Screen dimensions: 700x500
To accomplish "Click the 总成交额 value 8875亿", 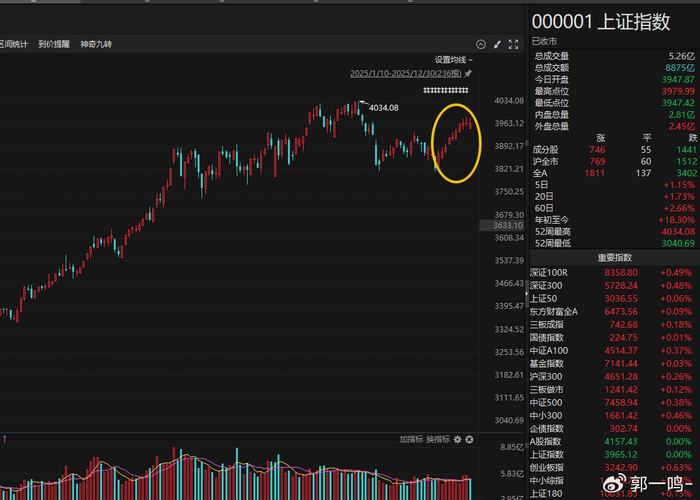I will pos(680,68).
